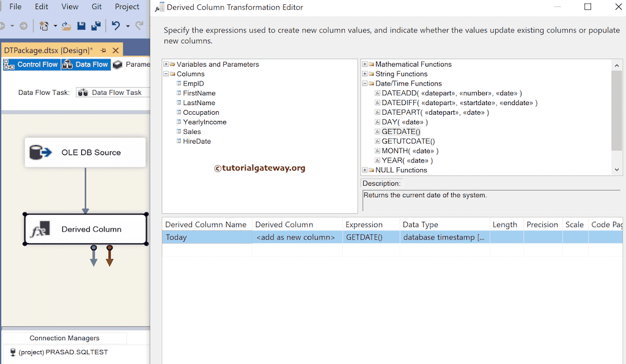Switch to the Control Flow tab

[31, 64]
